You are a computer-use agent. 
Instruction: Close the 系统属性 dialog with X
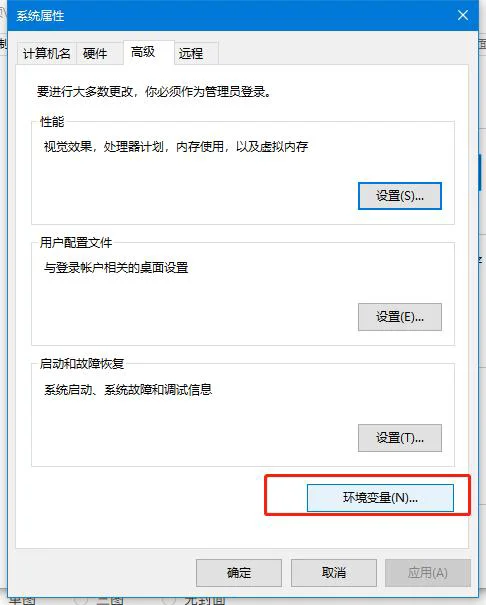463,15
